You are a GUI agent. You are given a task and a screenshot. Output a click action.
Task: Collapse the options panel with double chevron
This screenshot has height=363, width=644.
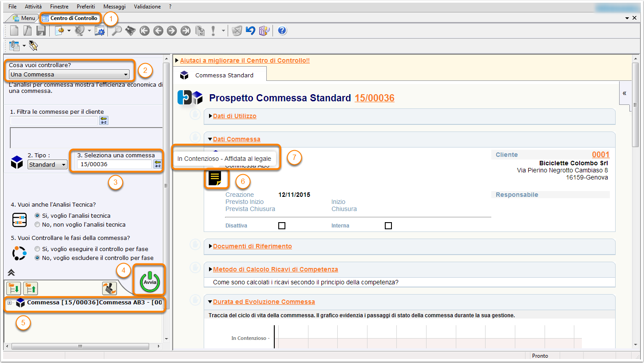pyautogui.click(x=11, y=272)
